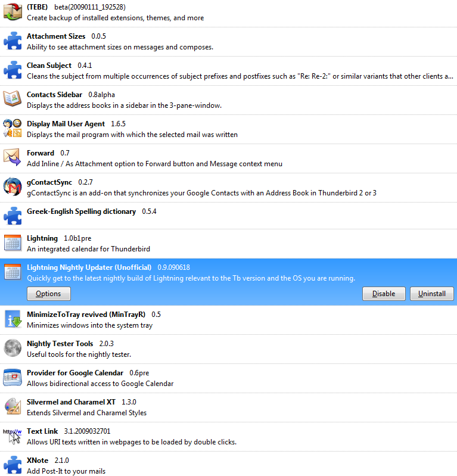Click the TEBE backup extension icon
This screenshot has width=457, height=476.
tap(13, 11)
